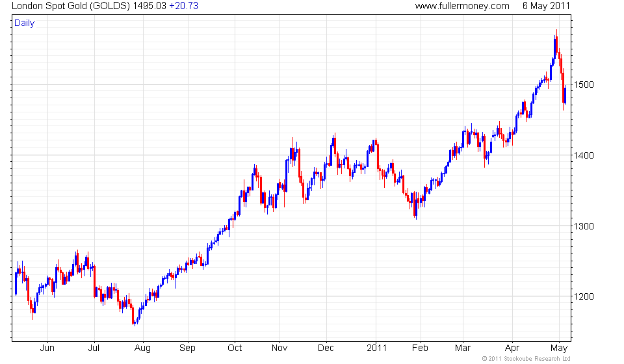Select the Nov month label

pyautogui.click(x=279, y=348)
